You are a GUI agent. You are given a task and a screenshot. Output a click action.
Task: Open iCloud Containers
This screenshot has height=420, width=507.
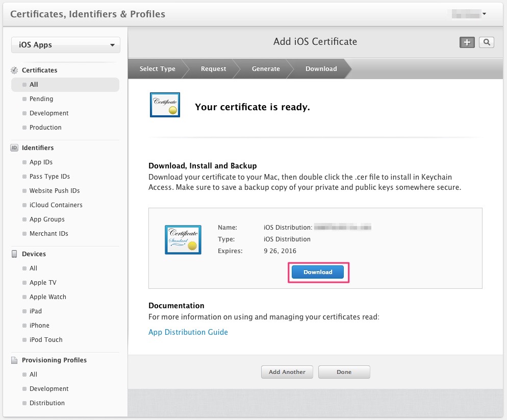point(56,205)
